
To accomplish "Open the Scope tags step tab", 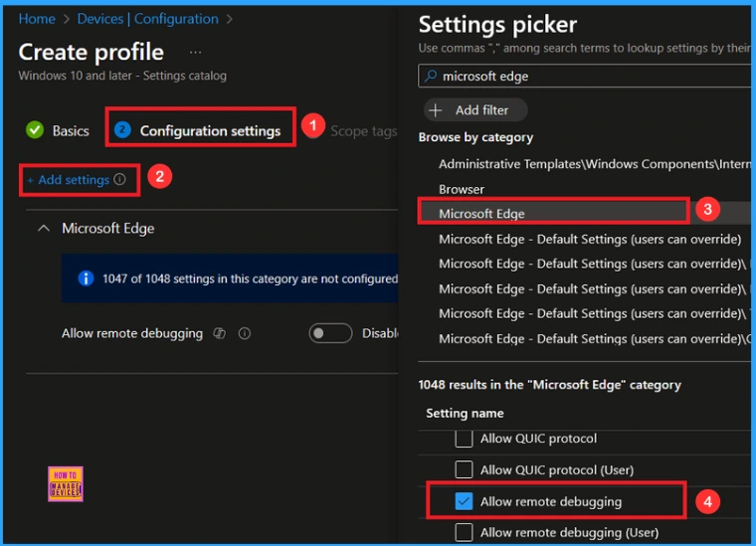I will click(363, 131).
